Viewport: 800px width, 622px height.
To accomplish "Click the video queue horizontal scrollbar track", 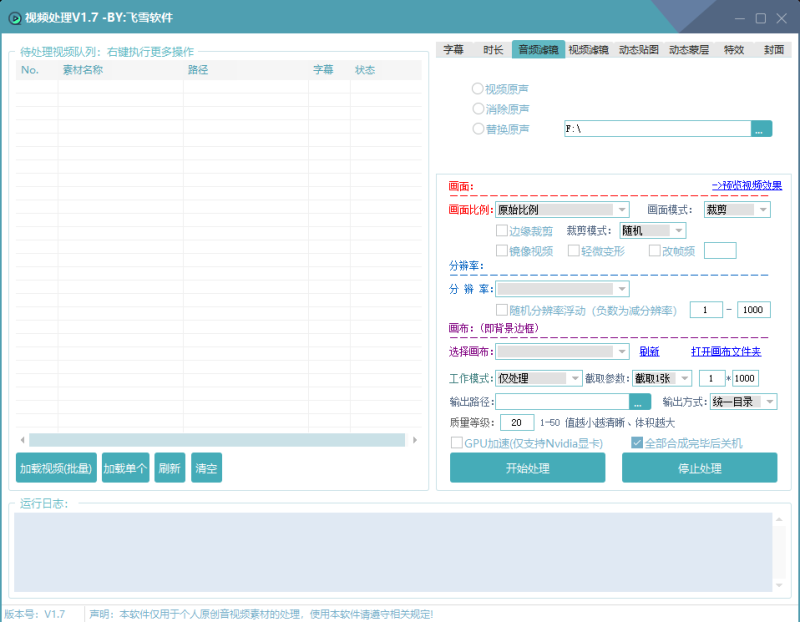I will click(x=218, y=440).
